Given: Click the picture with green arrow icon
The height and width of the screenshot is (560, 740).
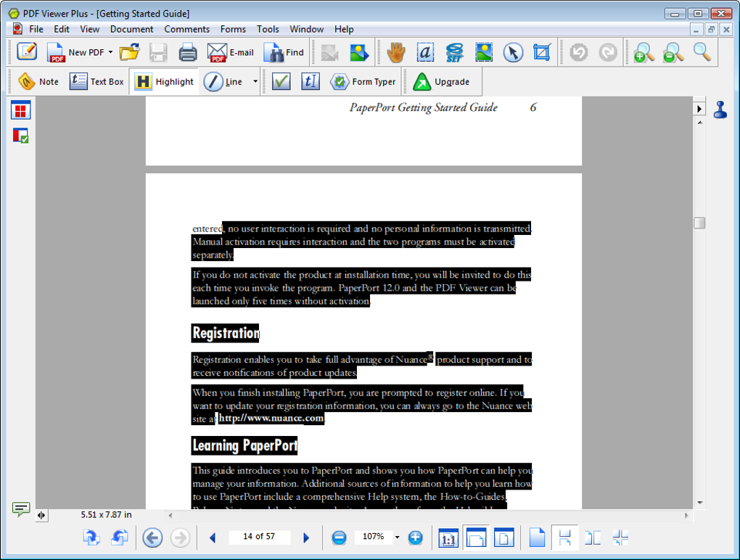Looking at the screenshot, I should click(359, 52).
